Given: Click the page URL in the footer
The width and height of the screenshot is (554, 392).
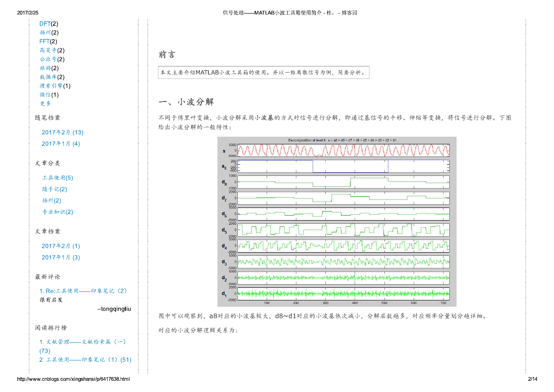Looking at the screenshot, I should 74,379.
